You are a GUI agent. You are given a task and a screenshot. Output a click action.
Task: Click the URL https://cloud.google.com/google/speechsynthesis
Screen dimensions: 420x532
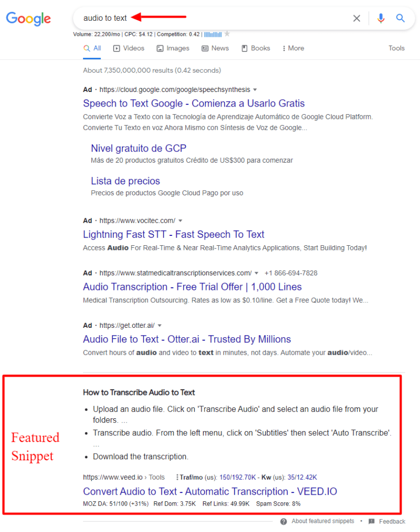click(x=174, y=89)
